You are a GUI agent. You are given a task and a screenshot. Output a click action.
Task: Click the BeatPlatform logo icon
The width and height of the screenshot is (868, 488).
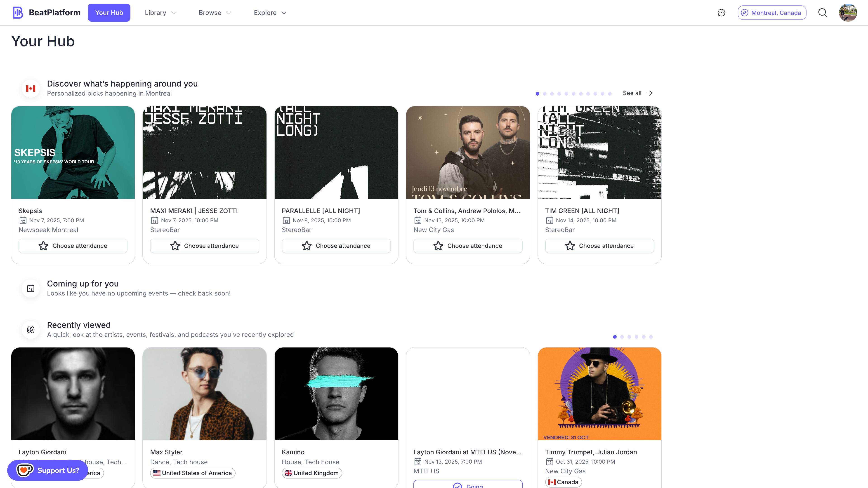[18, 12]
